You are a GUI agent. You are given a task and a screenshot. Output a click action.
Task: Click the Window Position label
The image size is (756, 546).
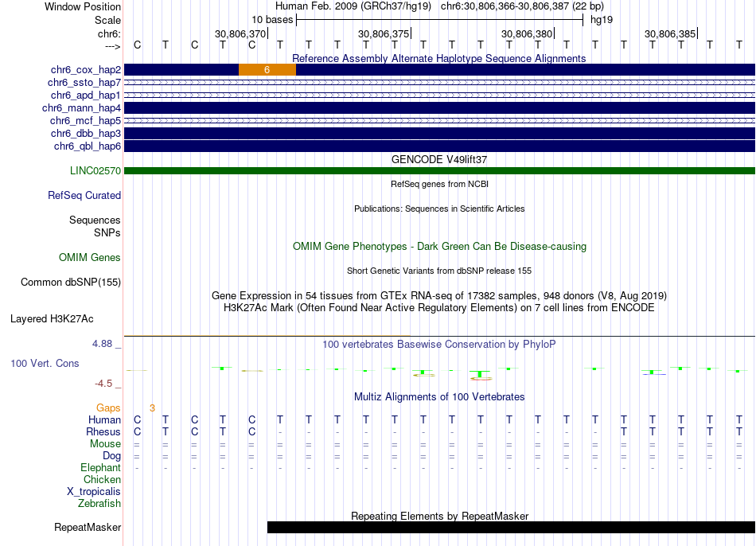[83, 6]
